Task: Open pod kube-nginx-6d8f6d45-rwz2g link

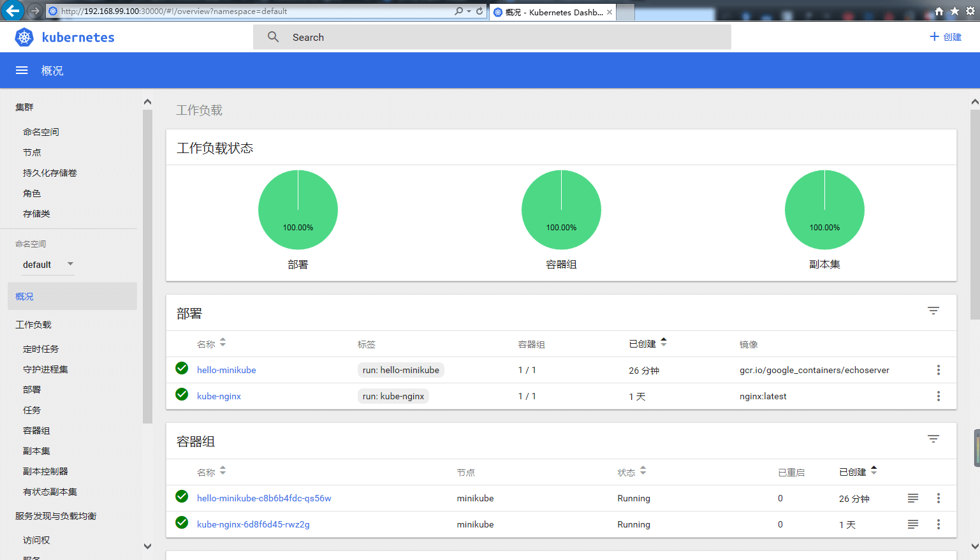Action: [253, 524]
